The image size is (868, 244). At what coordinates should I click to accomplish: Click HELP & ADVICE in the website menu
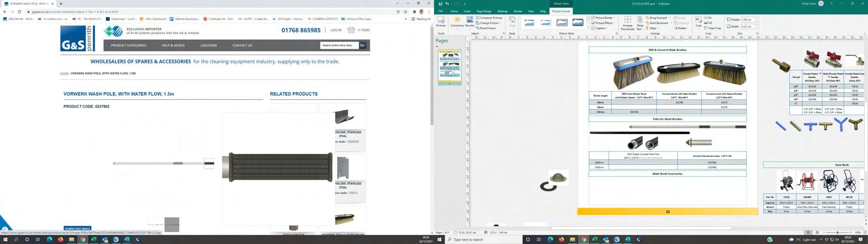[173, 45]
